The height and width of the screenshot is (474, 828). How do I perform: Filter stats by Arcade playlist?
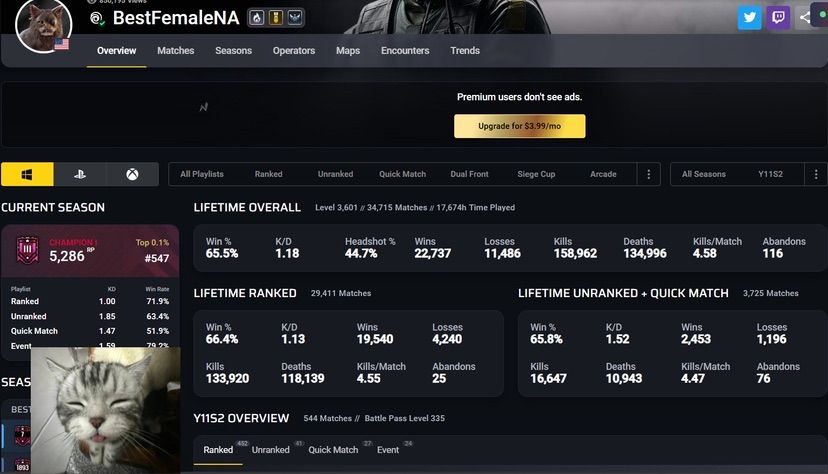click(603, 174)
